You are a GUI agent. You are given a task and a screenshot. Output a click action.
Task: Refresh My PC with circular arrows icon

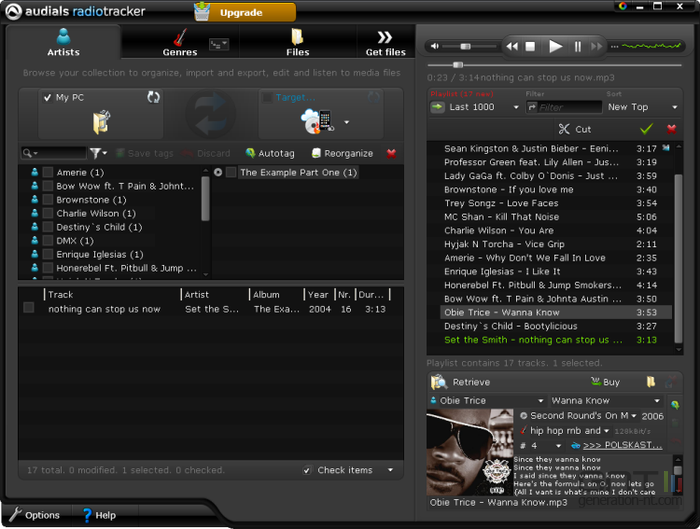tap(154, 97)
